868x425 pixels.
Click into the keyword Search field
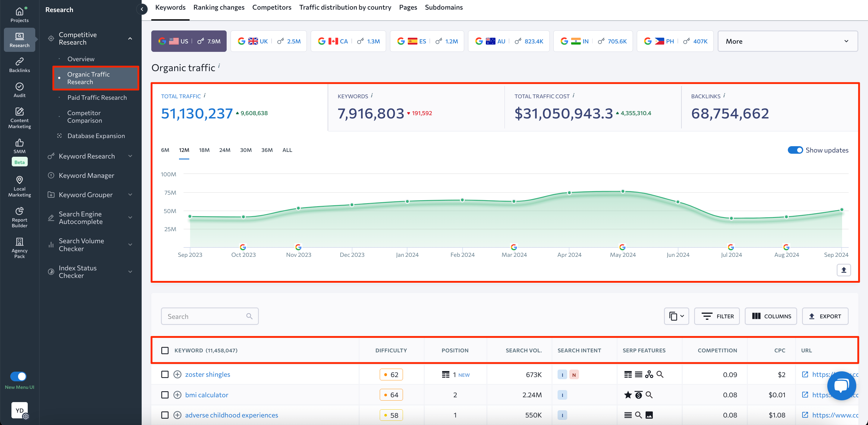(209, 316)
